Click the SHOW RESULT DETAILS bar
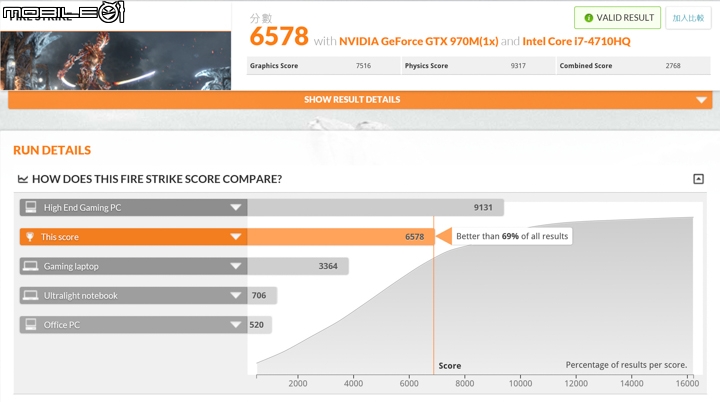The height and width of the screenshot is (402, 720). pos(360,100)
